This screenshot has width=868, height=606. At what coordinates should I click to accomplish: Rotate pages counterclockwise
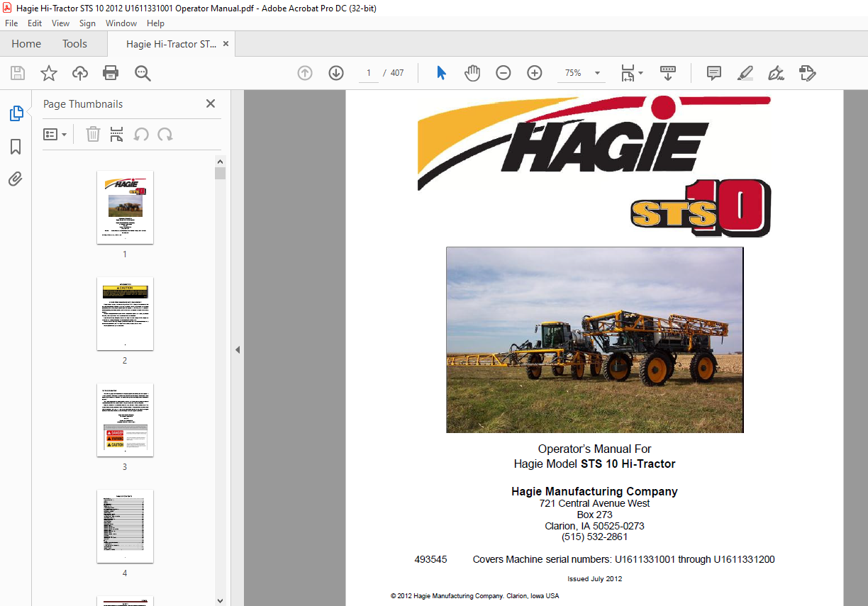(x=141, y=134)
